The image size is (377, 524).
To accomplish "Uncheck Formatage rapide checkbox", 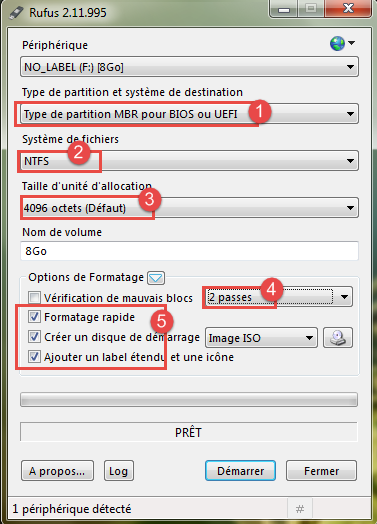I will [34, 317].
